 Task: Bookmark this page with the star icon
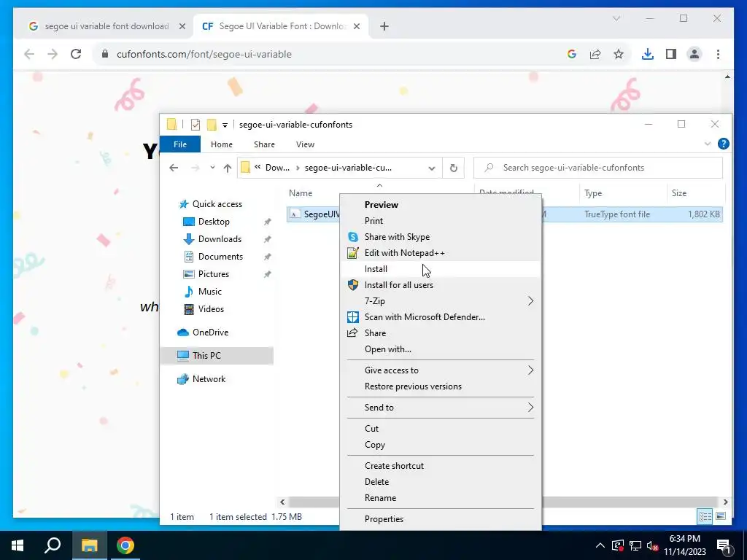click(619, 54)
